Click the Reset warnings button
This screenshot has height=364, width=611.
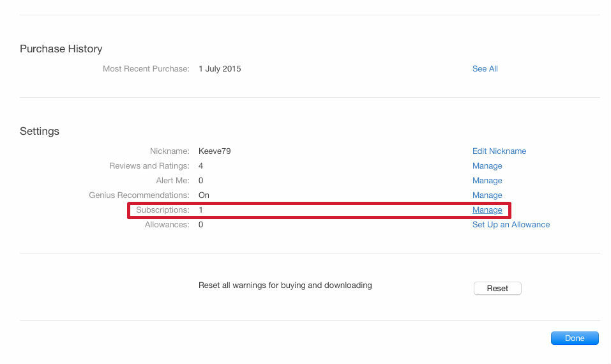pyautogui.click(x=497, y=289)
